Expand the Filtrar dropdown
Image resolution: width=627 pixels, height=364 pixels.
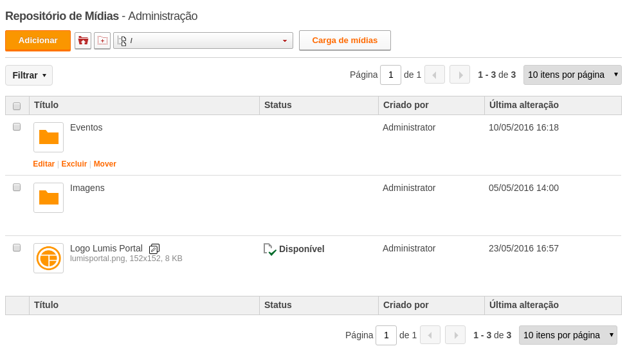pos(29,75)
